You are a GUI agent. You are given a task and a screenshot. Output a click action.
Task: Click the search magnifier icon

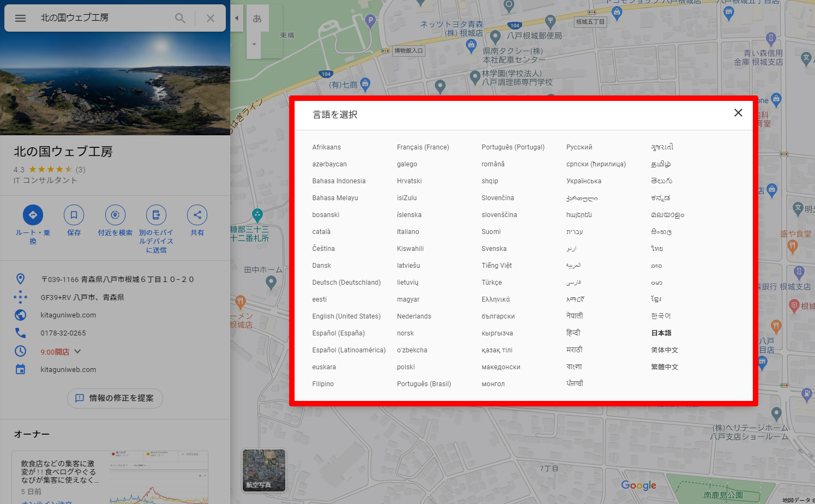pos(180,18)
